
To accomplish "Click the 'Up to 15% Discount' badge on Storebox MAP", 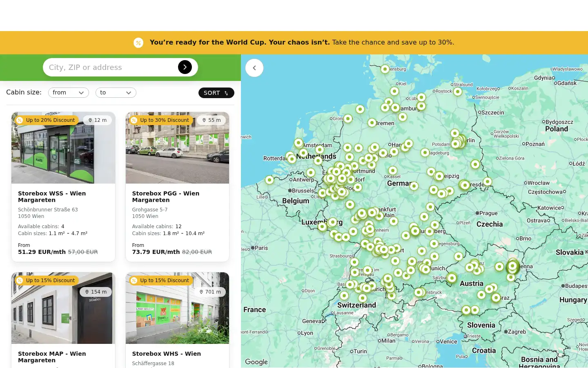I will point(47,280).
